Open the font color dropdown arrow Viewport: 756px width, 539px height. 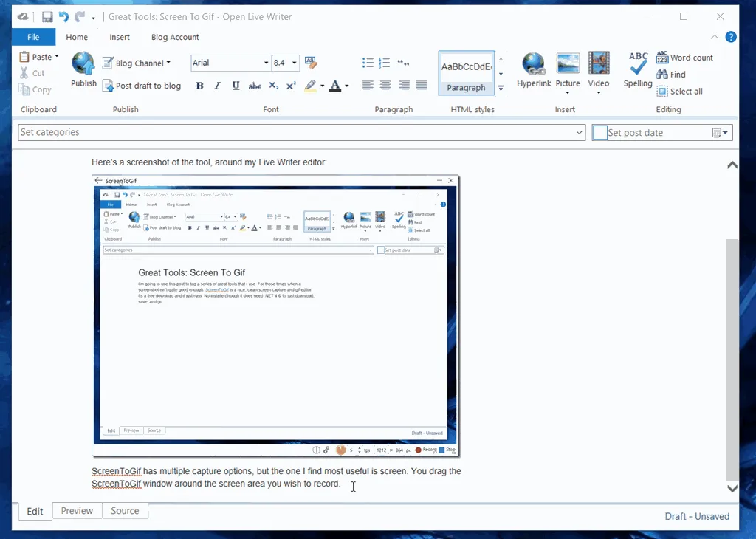click(x=347, y=86)
